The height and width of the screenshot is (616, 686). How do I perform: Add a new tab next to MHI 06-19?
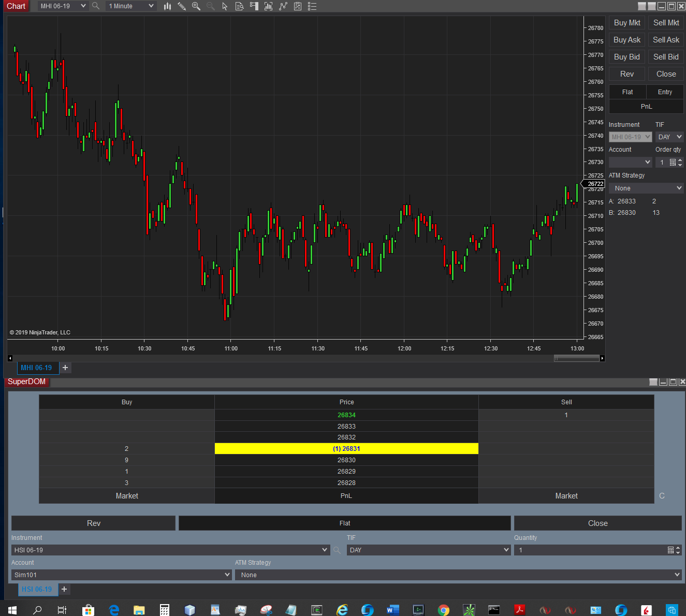tap(65, 368)
